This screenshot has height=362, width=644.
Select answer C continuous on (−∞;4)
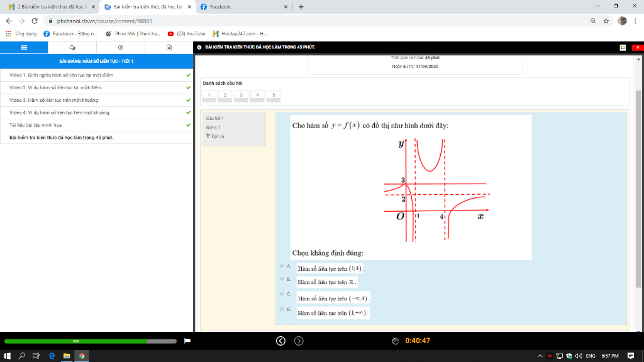coord(282,294)
